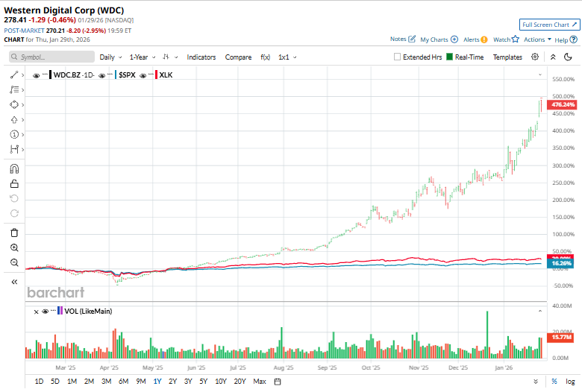Expand trend line tool options arrow

click(x=23, y=75)
